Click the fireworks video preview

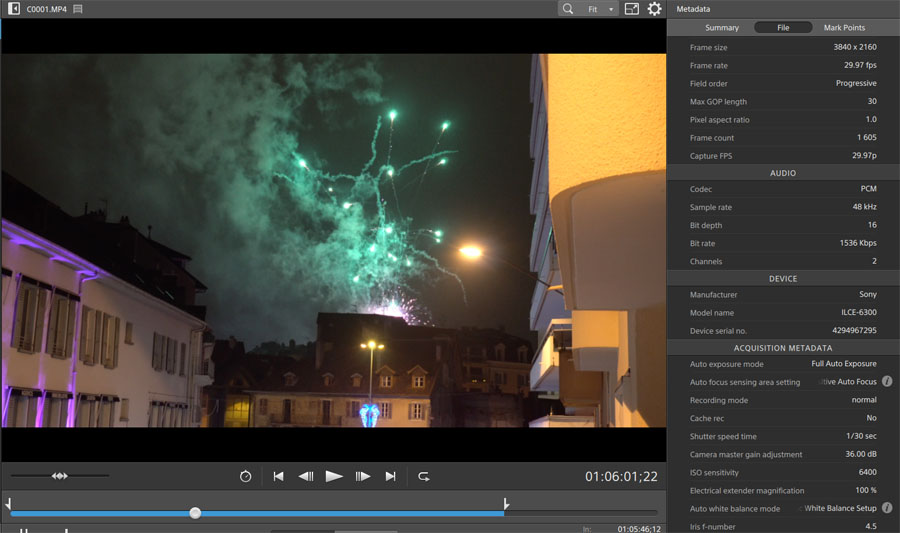[333, 240]
